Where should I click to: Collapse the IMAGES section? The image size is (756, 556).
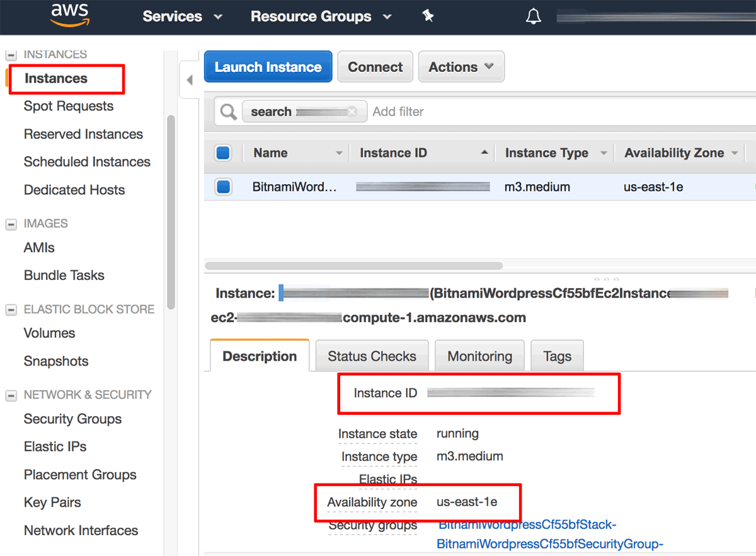[10, 223]
